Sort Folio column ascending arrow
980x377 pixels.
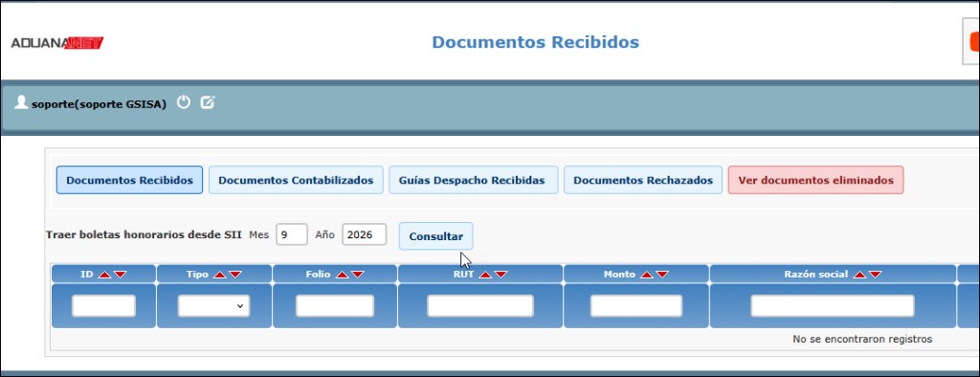342,275
